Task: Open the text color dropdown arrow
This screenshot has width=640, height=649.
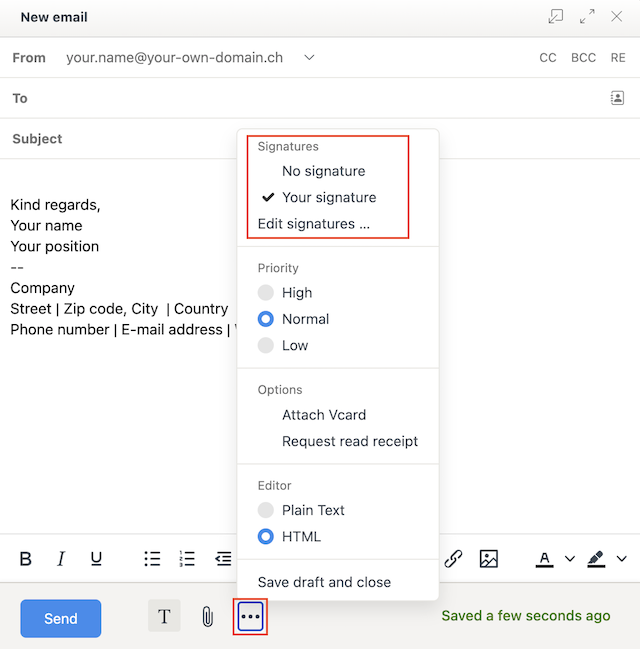Action: 570,559
